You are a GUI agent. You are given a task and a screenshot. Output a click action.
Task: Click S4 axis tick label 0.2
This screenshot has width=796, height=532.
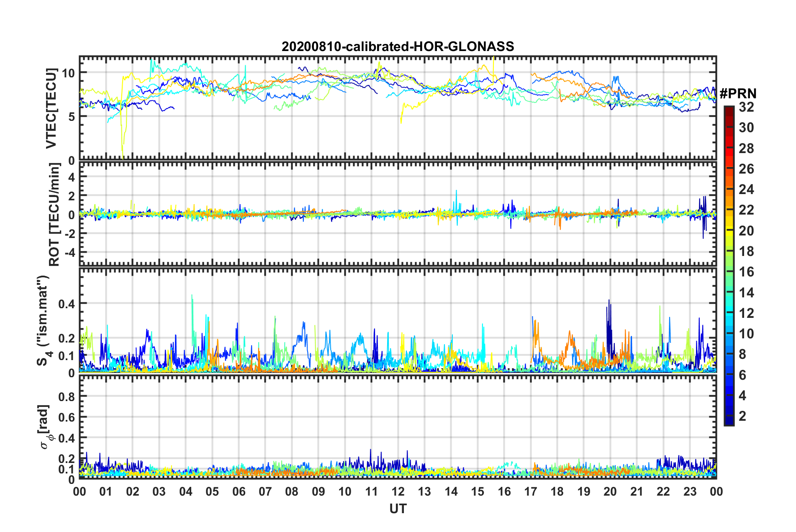[x=67, y=338]
